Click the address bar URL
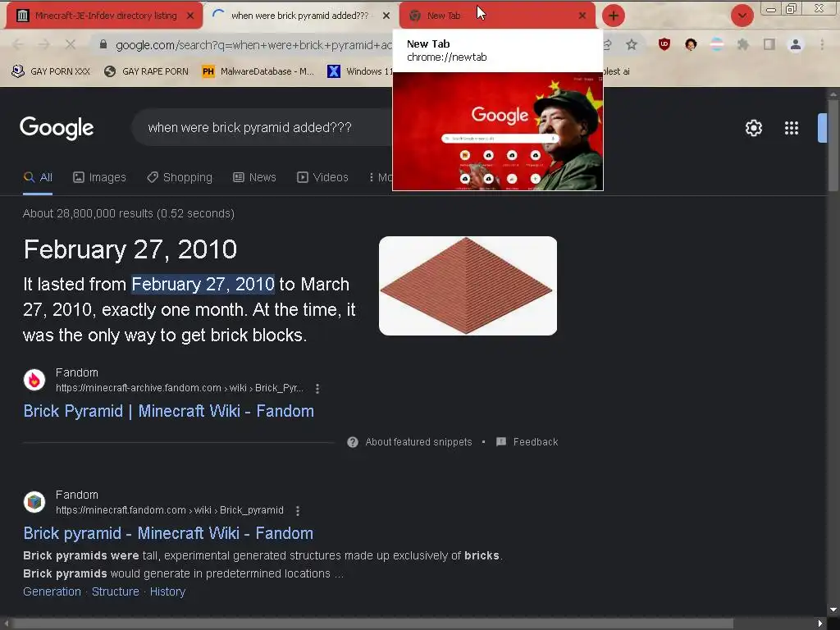Viewport: 840px width, 630px height. tap(253, 45)
